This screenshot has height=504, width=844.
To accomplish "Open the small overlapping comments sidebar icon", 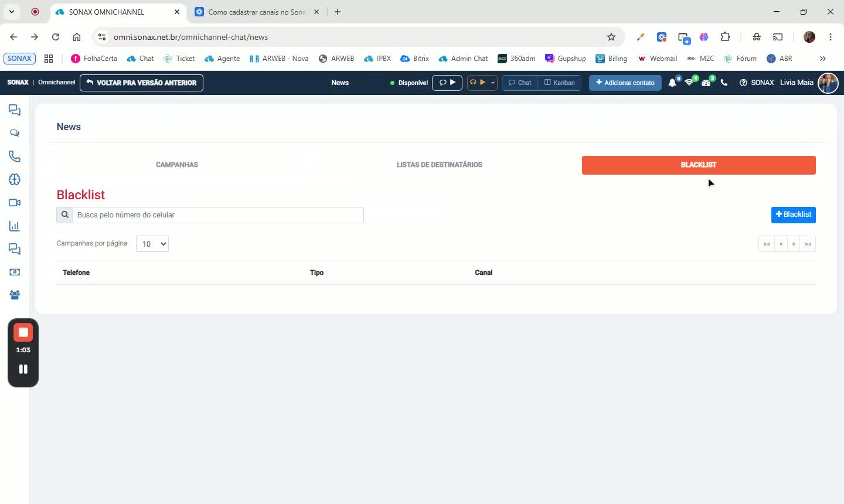I will [x=15, y=133].
